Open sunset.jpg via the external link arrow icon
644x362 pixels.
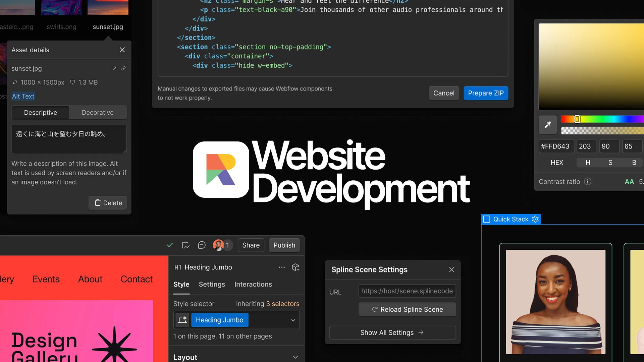(x=114, y=68)
